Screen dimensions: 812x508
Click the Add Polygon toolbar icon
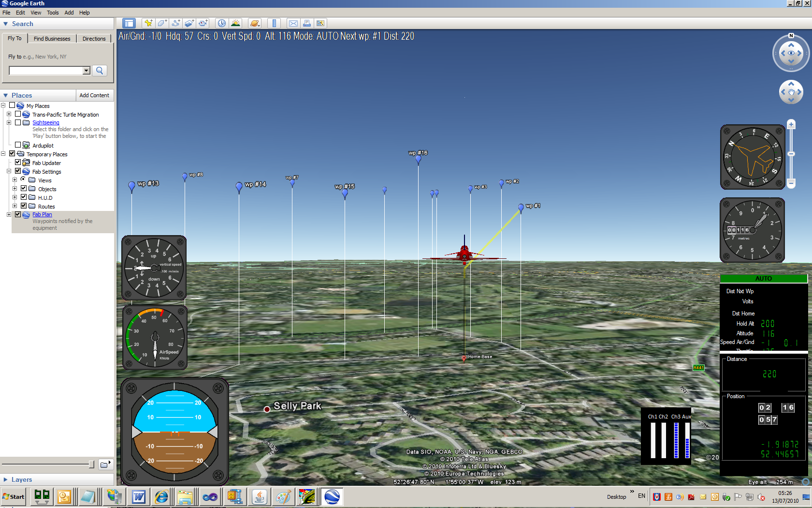(x=162, y=23)
